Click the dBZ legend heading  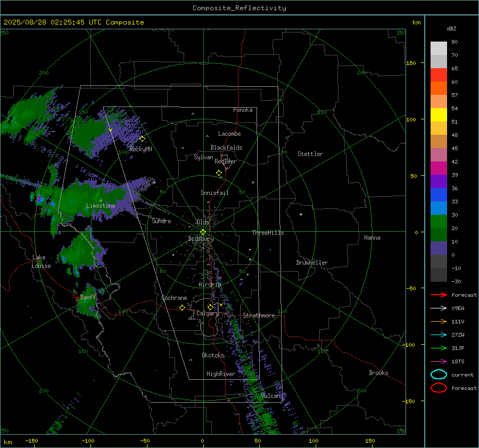pos(451,29)
